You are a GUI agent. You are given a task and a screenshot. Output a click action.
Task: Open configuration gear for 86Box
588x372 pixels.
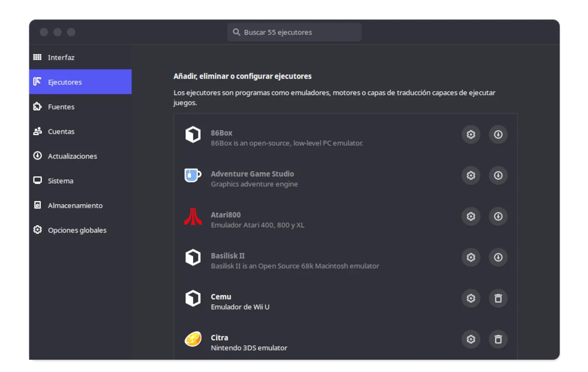(471, 135)
